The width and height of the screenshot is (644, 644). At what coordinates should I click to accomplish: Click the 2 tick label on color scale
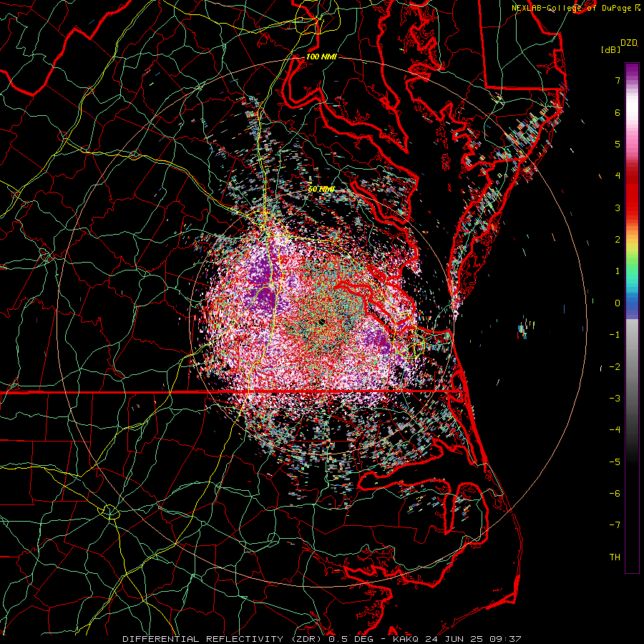(618, 240)
